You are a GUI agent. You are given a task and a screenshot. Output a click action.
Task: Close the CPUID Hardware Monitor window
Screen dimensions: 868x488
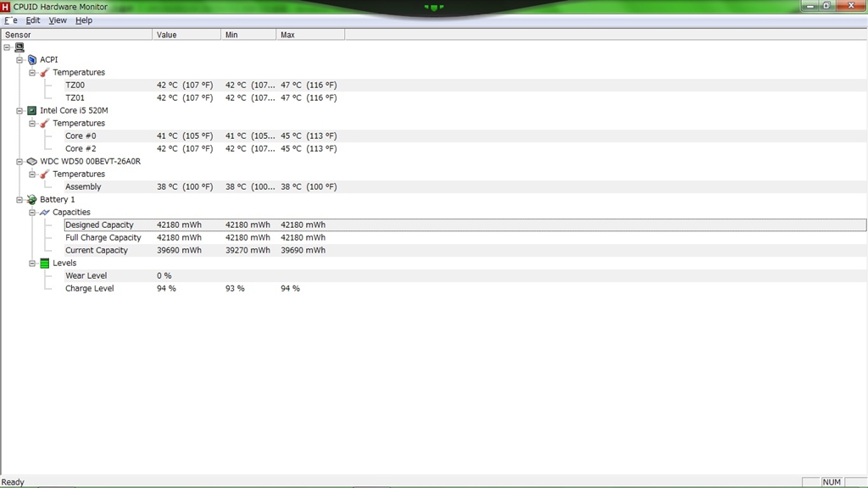pos(851,6)
